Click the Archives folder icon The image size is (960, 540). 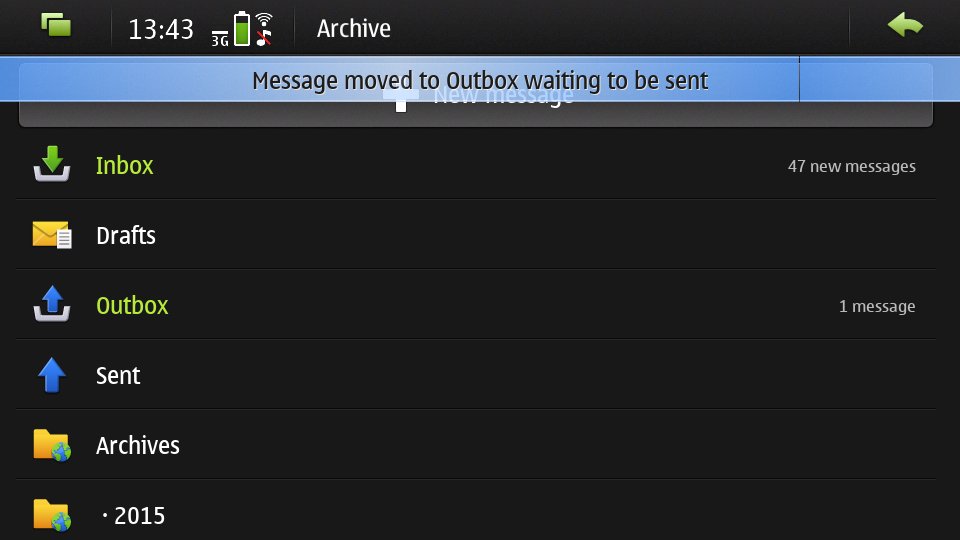tap(52, 445)
